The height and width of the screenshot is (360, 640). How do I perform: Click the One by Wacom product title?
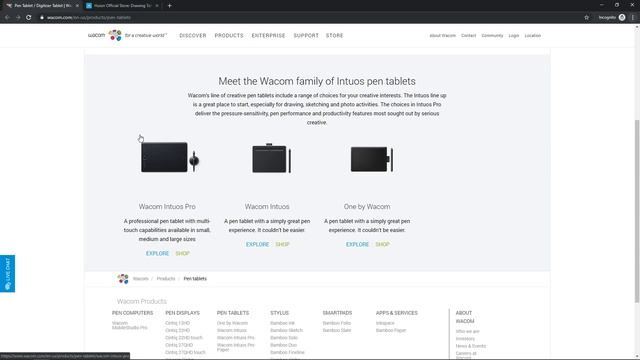pyautogui.click(x=367, y=207)
